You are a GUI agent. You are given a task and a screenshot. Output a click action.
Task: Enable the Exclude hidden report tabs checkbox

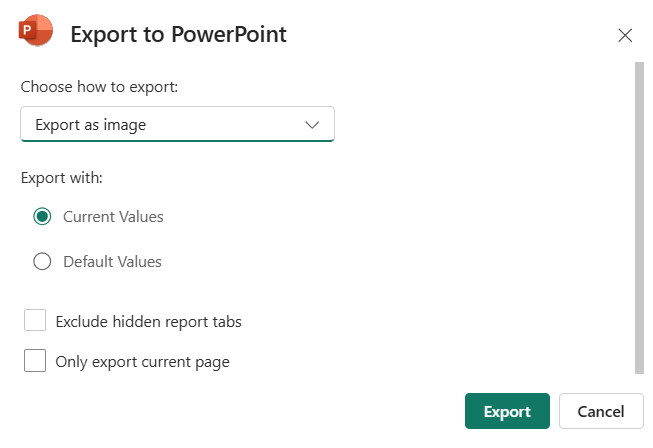click(x=35, y=321)
